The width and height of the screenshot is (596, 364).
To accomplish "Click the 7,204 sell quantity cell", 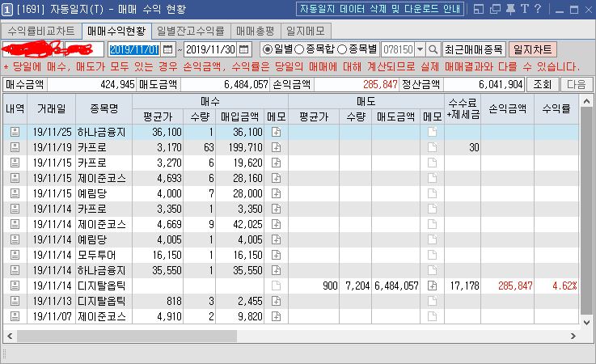I will (x=356, y=286).
